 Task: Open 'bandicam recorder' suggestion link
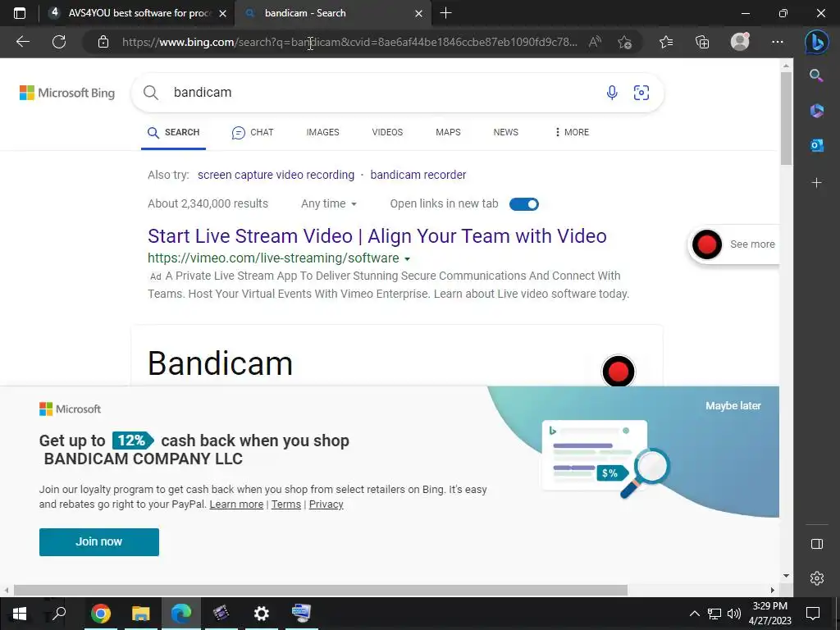click(418, 175)
